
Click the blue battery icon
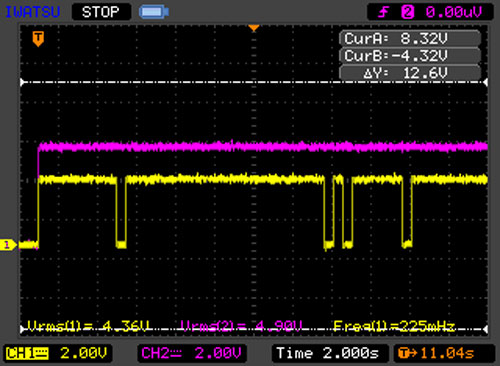(154, 12)
